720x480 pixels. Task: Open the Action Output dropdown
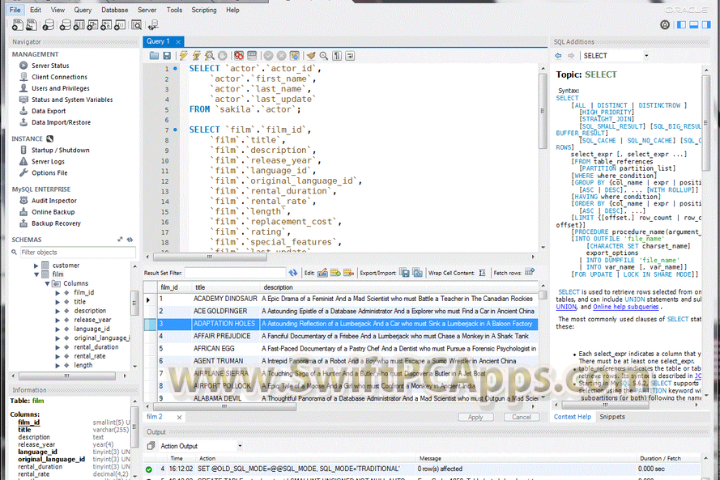240,446
